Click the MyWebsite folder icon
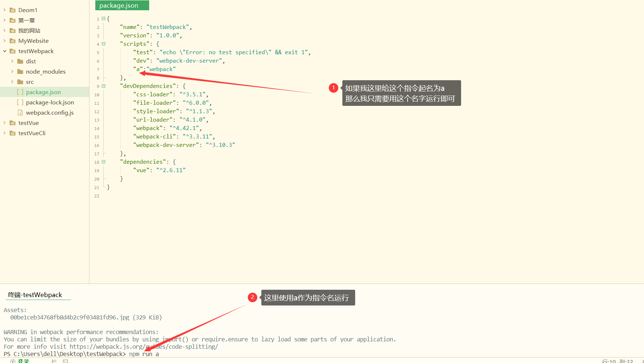The image size is (644, 363). click(x=12, y=41)
